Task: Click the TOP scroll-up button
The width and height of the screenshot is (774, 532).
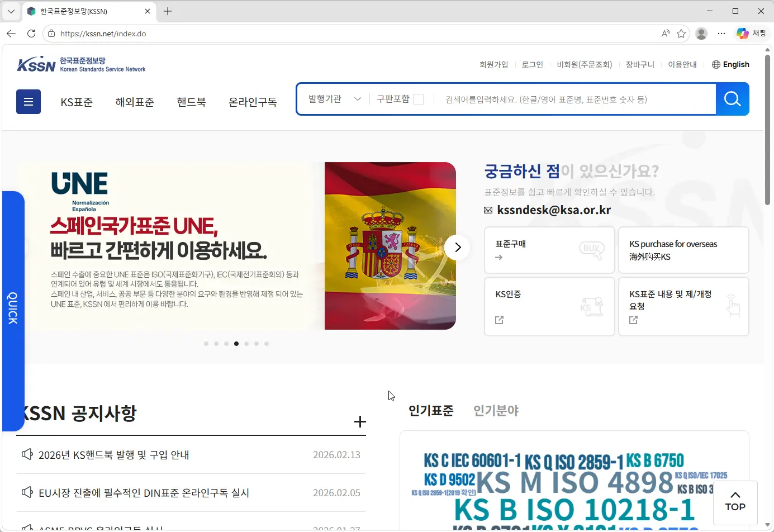Action: (735, 502)
